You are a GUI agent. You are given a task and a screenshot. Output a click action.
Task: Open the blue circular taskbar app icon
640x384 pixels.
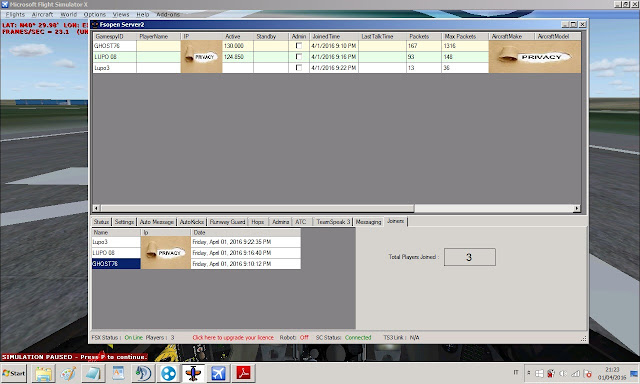(168, 373)
